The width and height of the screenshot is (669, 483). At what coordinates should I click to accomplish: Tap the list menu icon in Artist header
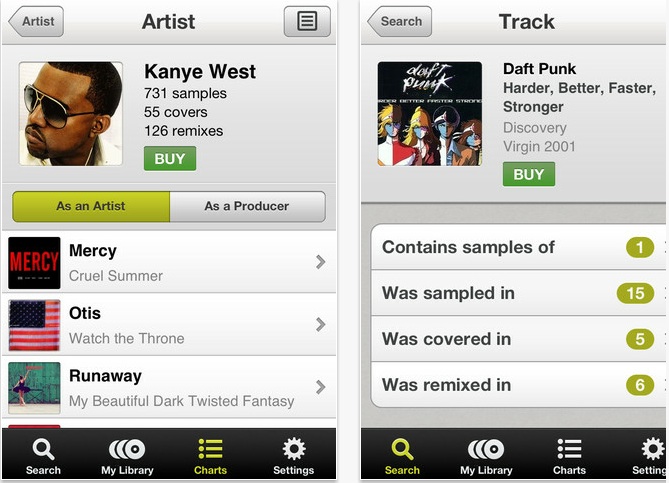307,21
